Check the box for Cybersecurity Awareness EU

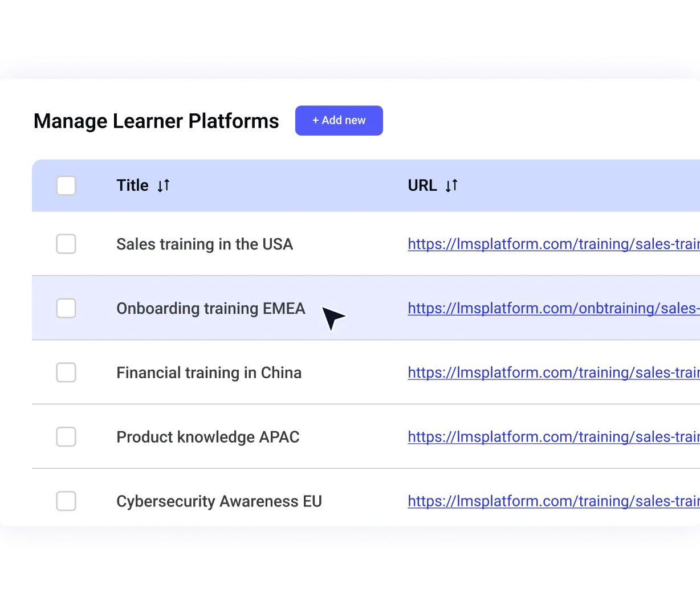[66, 501]
